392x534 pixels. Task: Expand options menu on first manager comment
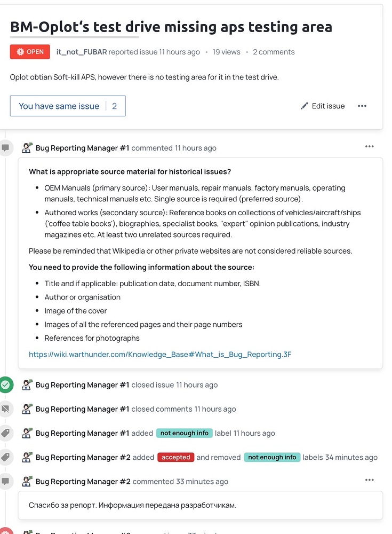(370, 147)
